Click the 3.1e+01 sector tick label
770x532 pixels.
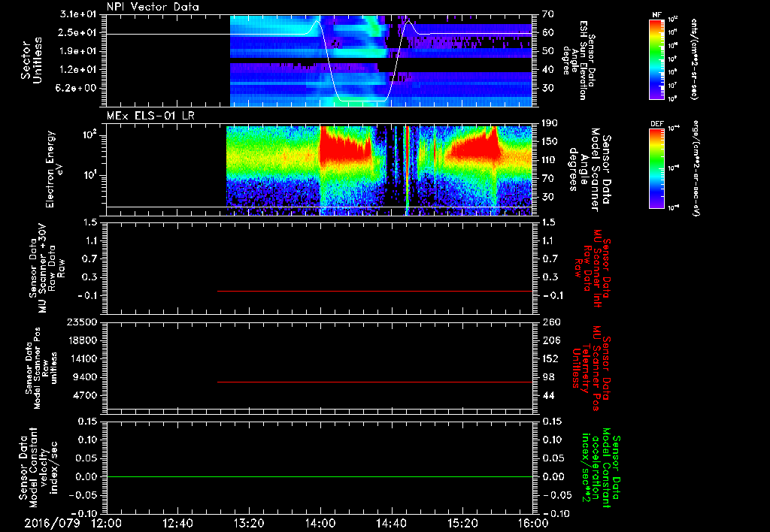78,14
